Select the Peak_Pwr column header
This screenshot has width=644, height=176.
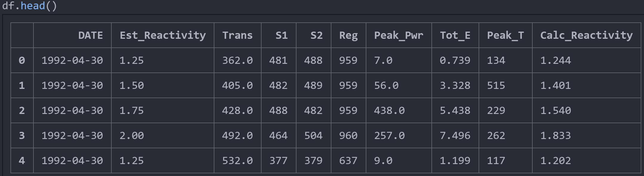tap(399, 35)
